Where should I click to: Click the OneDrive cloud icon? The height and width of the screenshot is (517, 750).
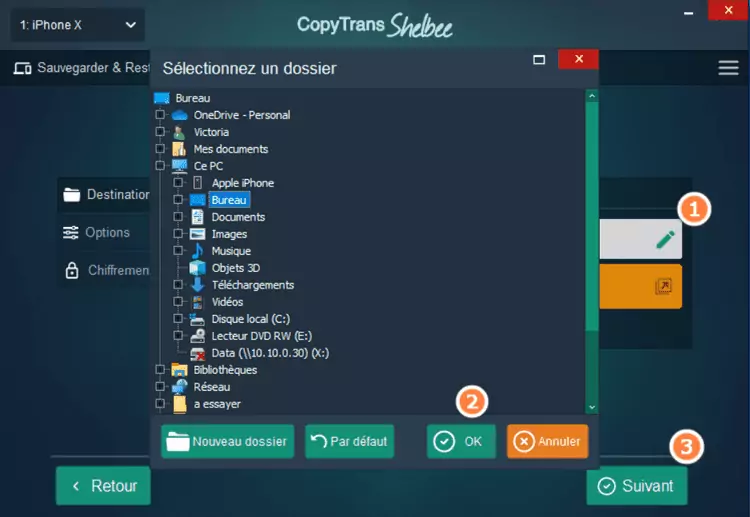click(180, 115)
